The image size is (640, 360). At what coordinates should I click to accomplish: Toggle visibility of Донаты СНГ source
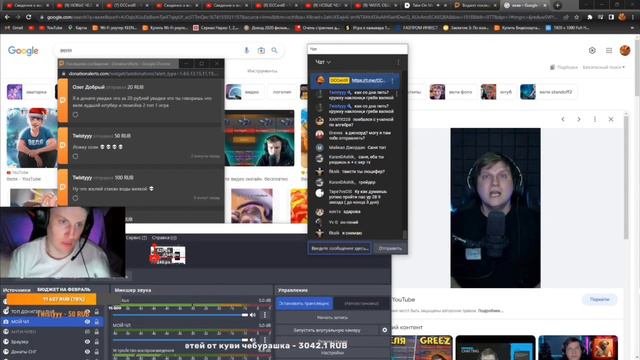(87, 351)
